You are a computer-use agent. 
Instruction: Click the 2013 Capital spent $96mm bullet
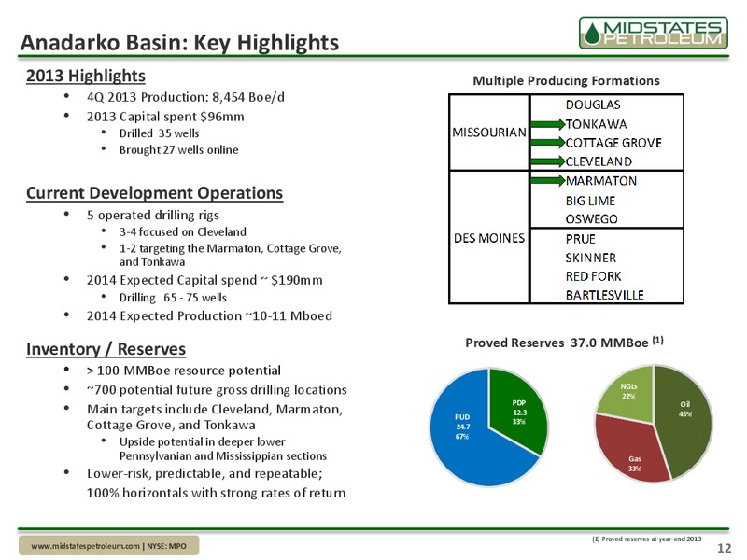click(165, 117)
